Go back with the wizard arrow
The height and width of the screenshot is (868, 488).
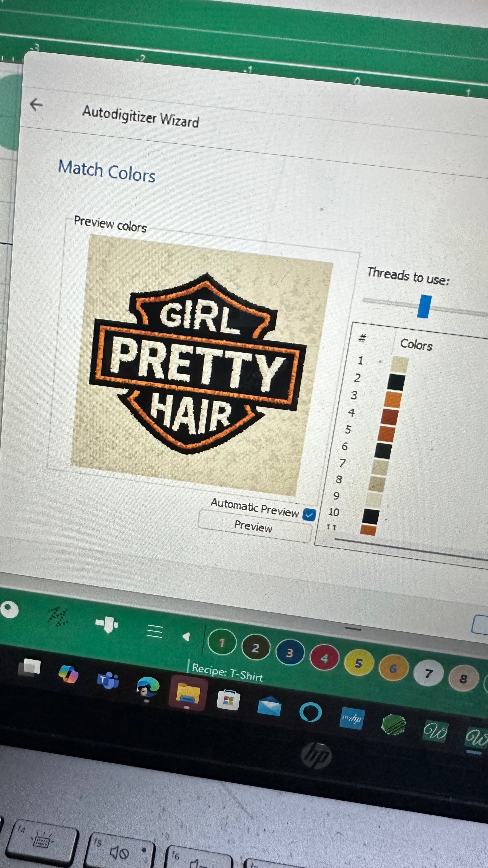36,104
